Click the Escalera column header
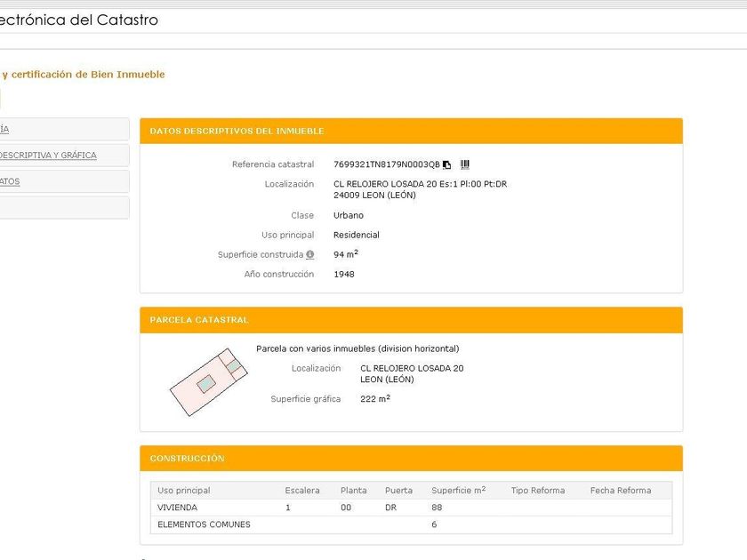This screenshot has width=747, height=560. tap(302, 491)
